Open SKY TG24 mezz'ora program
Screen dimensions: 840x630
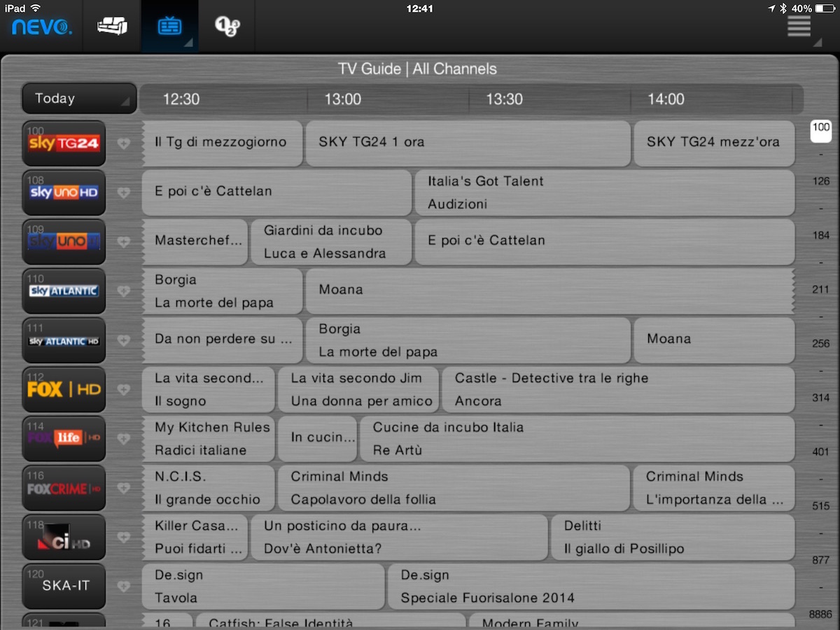tap(714, 143)
